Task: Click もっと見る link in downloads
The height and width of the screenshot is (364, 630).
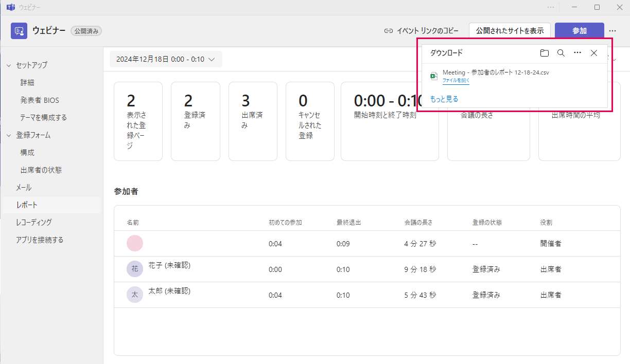Action: click(444, 99)
